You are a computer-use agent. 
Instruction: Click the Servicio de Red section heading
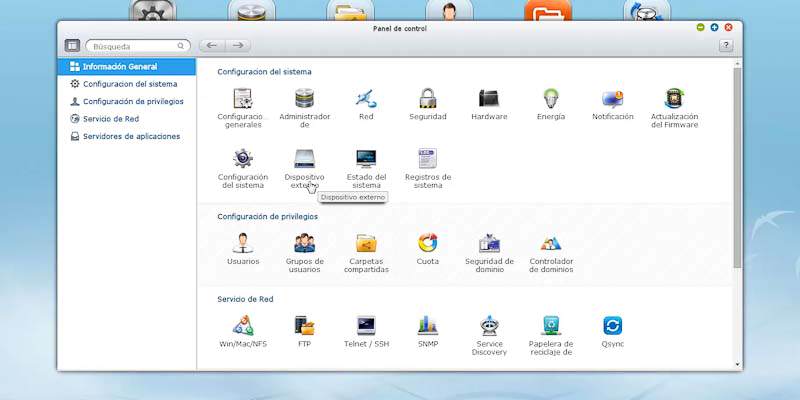click(x=245, y=299)
